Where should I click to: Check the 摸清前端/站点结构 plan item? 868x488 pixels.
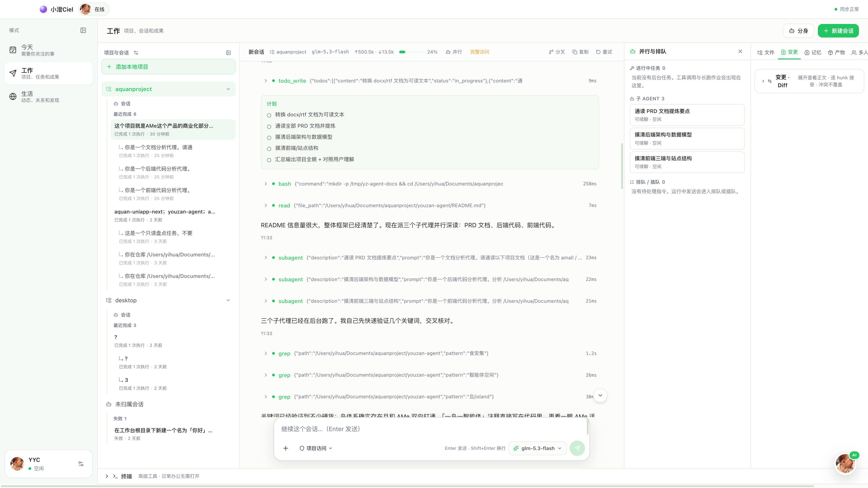point(269,148)
